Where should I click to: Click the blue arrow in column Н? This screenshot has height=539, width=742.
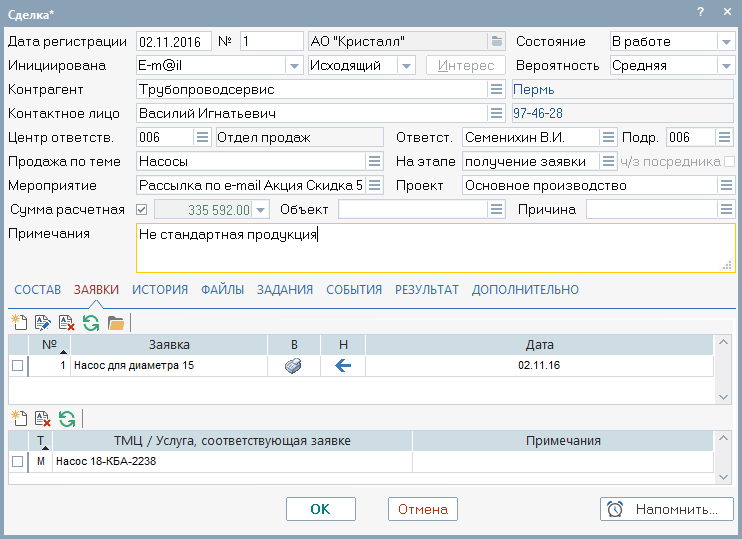343,365
